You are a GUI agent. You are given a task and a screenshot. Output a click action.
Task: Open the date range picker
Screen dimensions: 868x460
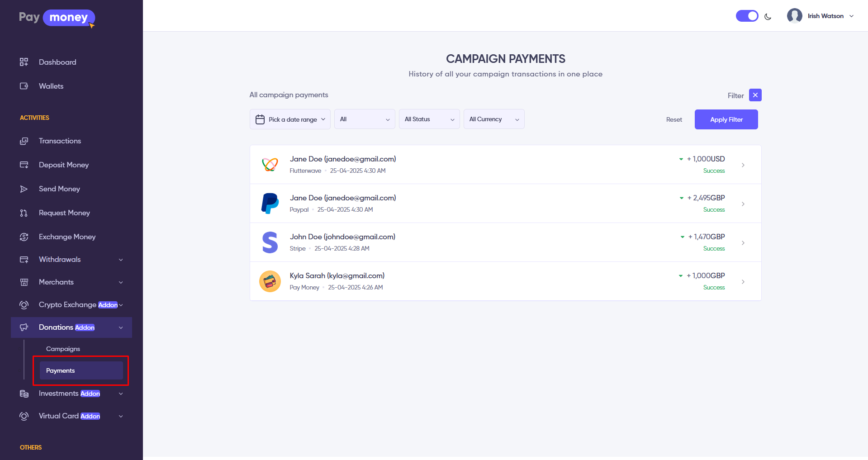pyautogui.click(x=290, y=119)
